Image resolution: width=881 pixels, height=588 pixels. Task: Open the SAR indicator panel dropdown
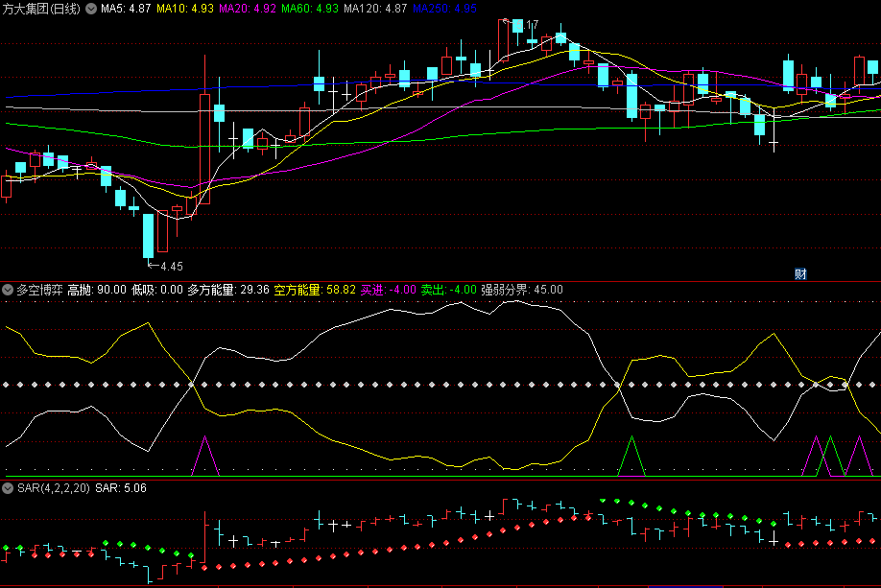pos(8,488)
